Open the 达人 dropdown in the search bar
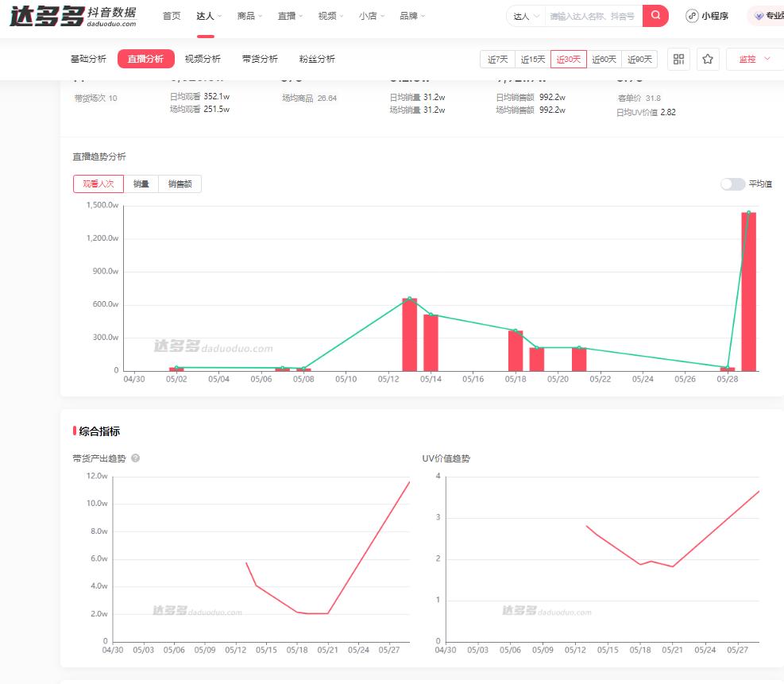The width and height of the screenshot is (784, 684). pyautogui.click(x=525, y=15)
